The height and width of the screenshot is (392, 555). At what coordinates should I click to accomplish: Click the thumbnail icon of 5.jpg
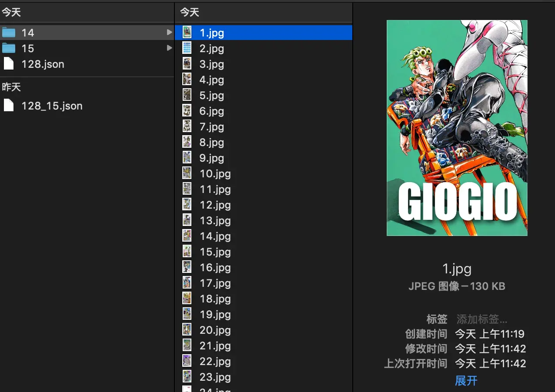(187, 95)
